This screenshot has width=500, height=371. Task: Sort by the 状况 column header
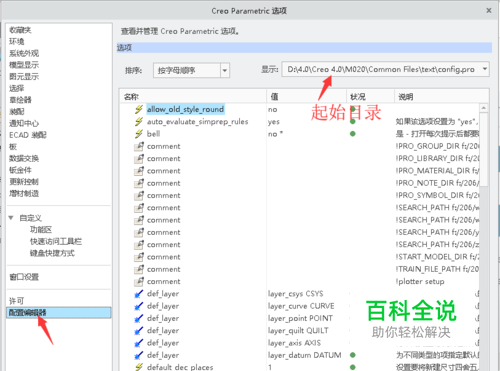point(370,97)
